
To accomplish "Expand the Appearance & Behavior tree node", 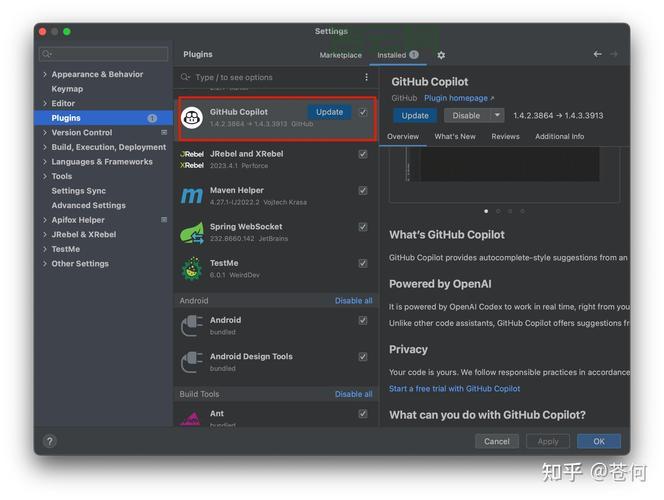I will click(x=45, y=74).
